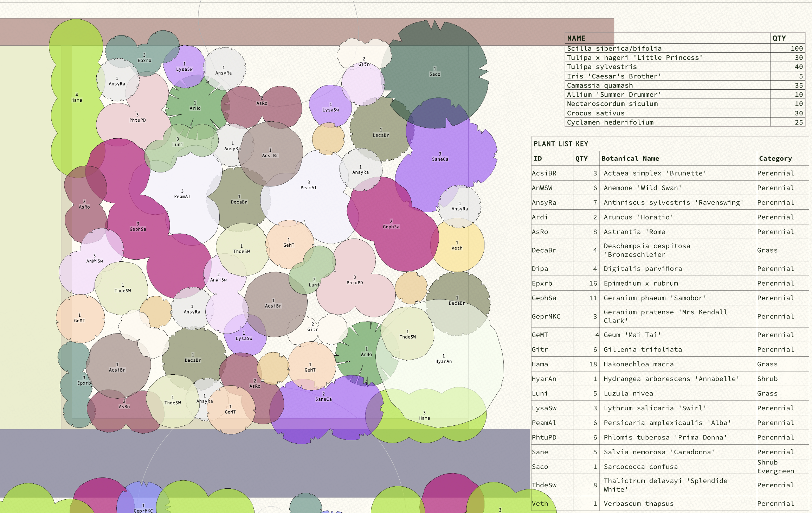Select the '2 AnWiSw' plant label

[218, 277]
